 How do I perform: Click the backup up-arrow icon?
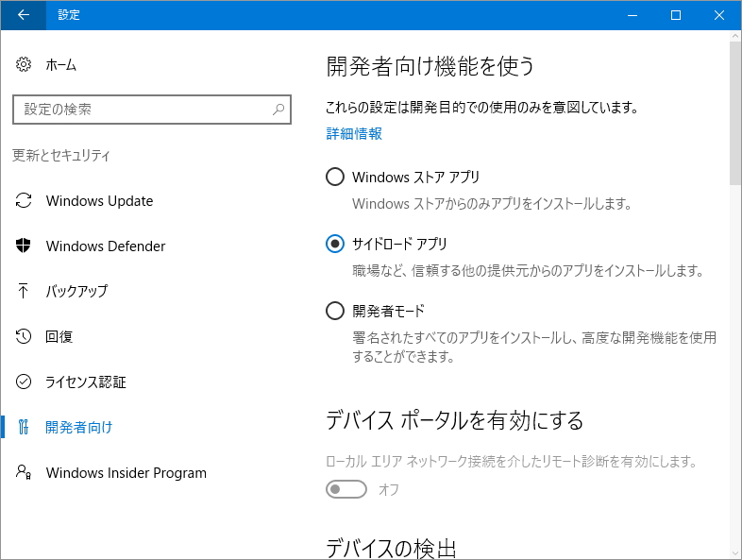pyautogui.click(x=24, y=291)
